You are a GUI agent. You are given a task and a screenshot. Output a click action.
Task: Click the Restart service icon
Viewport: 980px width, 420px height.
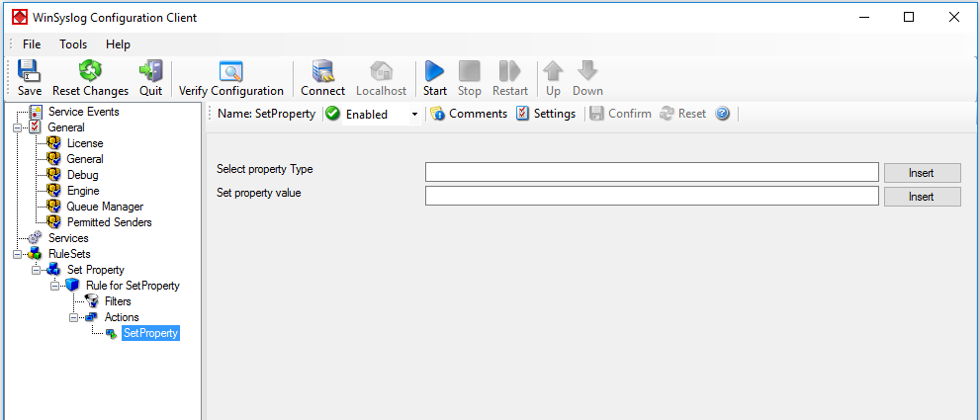click(509, 70)
